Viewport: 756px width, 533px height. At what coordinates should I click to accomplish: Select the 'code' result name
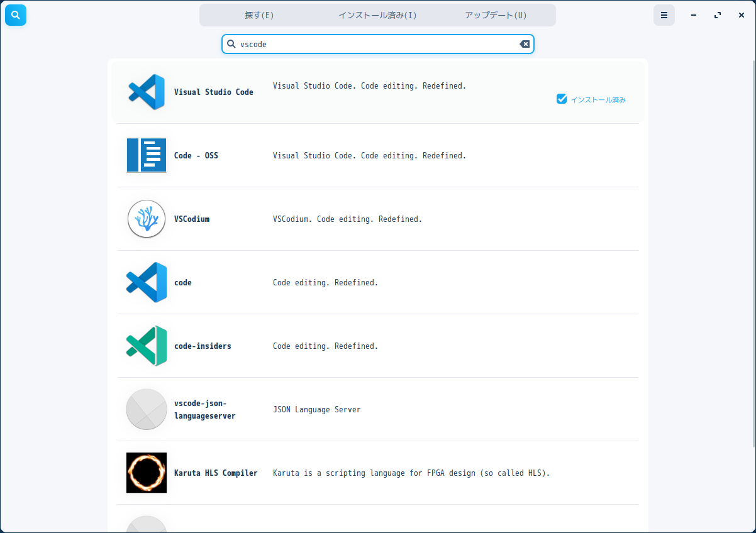click(183, 282)
